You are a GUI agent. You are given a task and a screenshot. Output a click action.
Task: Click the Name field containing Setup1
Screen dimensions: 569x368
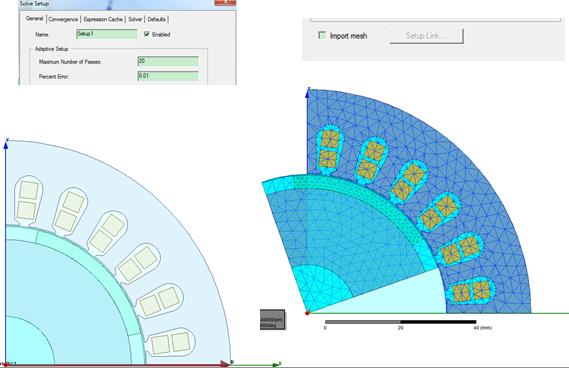point(107,34)
